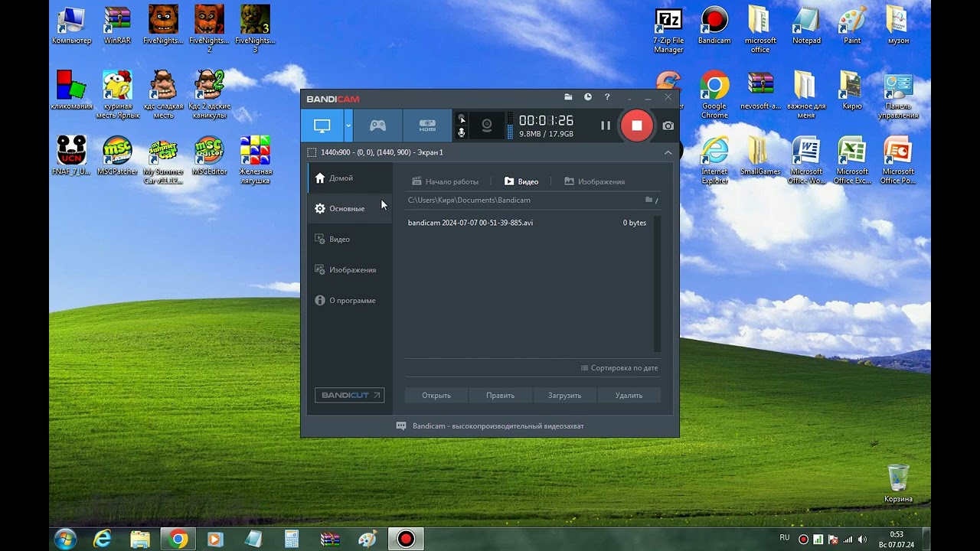Image resolution: width=980 pixels, height=551 pixels.
Task: Open the Paint desktop shortcut
Action: tap(852, 25)
